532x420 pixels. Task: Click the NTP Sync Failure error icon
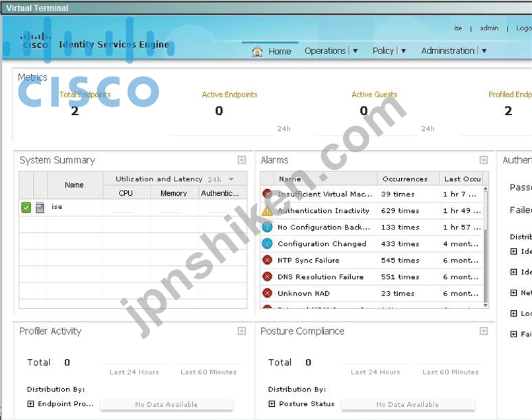(268, 260)
